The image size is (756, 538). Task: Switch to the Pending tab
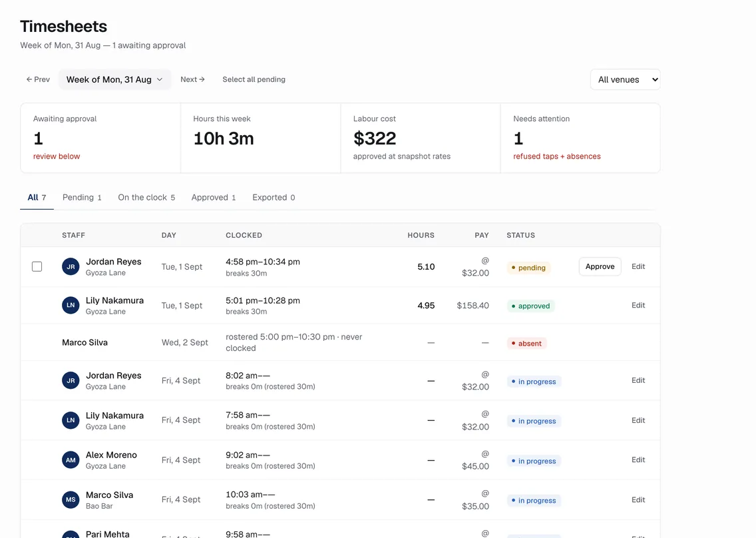pos(82,197)
